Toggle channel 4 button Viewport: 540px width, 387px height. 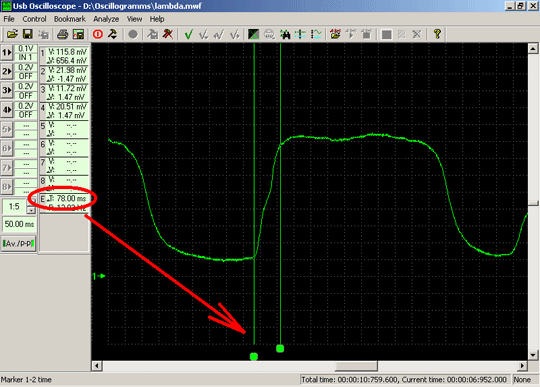pos(7,110)
